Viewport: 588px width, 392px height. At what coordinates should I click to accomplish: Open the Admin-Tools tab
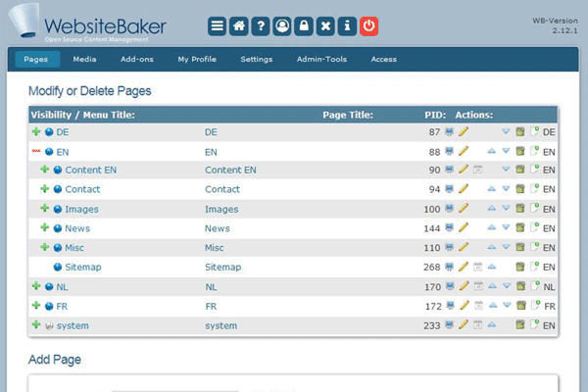[321, 60]
